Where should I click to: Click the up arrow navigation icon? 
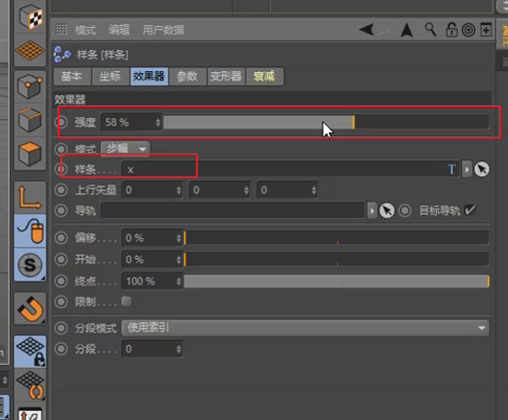coord(406,31)
